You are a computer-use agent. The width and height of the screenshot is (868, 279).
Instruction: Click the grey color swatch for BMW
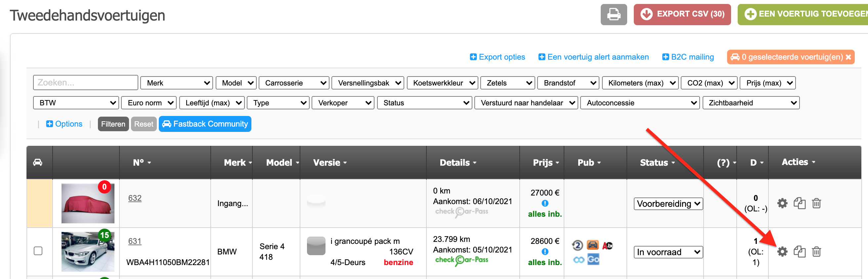(316, 246)
